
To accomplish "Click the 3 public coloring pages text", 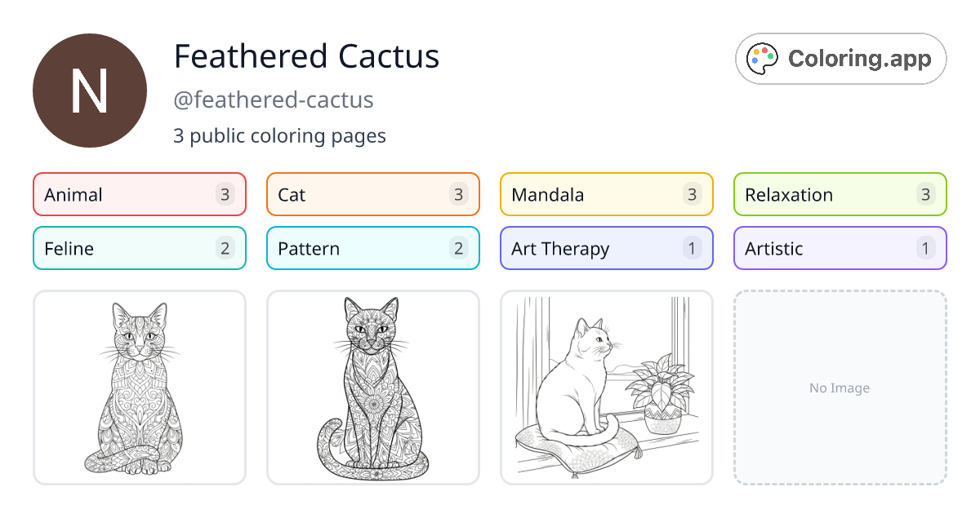I will [279, 135].
